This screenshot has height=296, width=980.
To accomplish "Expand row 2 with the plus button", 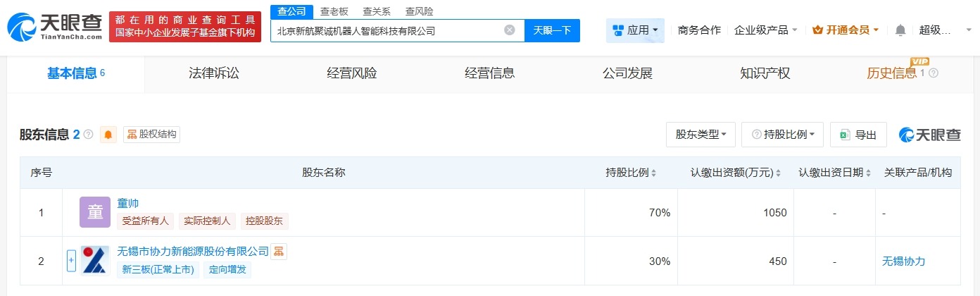I will (71, 261).
